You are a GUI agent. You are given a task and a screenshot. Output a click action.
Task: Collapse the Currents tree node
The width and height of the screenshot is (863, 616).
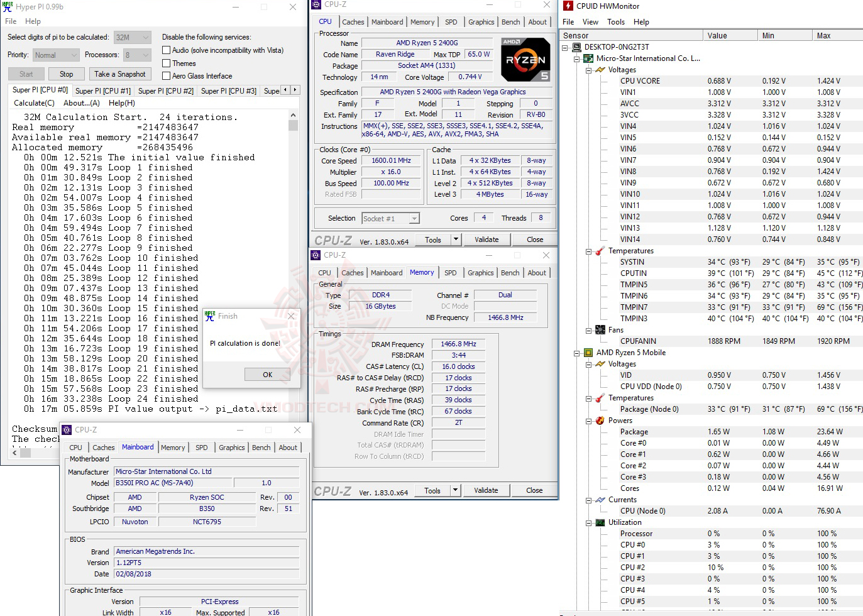click(588, 500)
